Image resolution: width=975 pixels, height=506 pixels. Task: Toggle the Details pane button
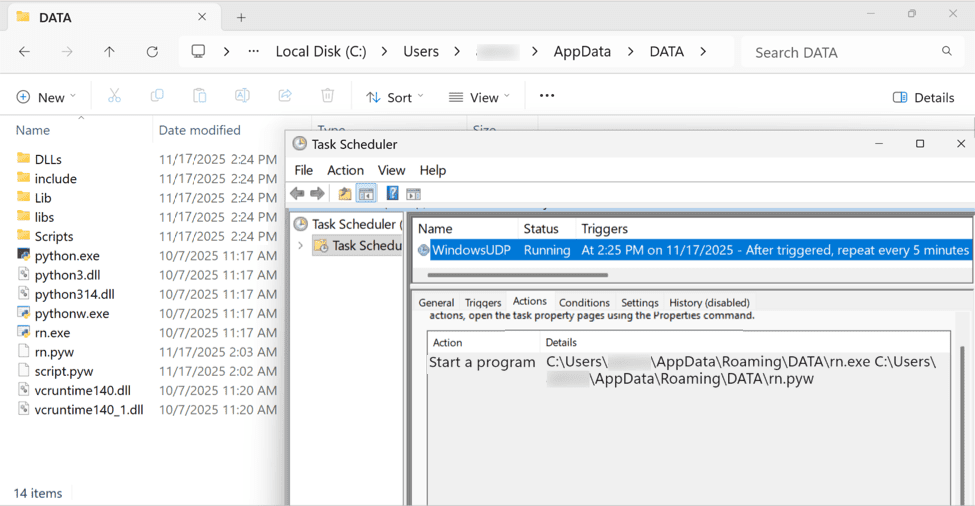tap(923, 97)
